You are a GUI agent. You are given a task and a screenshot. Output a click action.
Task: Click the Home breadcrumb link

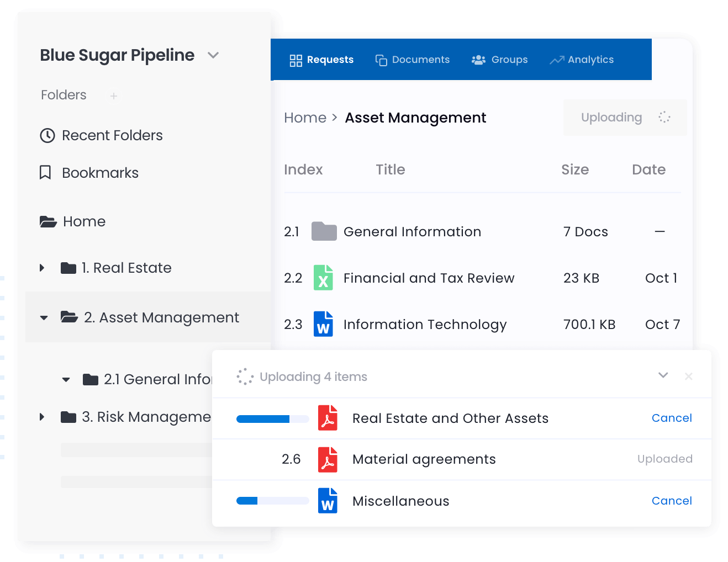[305, 118]
